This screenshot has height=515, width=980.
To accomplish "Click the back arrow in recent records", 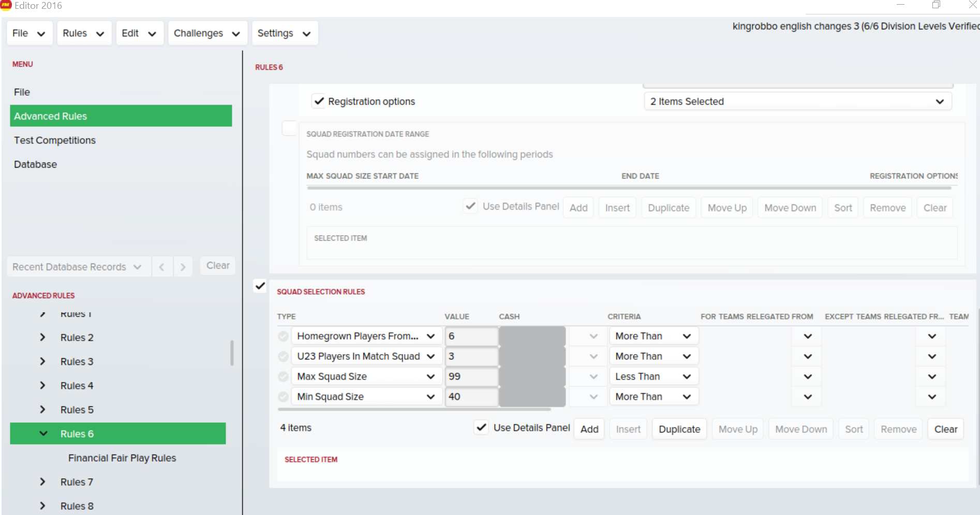I will point(162,267).
